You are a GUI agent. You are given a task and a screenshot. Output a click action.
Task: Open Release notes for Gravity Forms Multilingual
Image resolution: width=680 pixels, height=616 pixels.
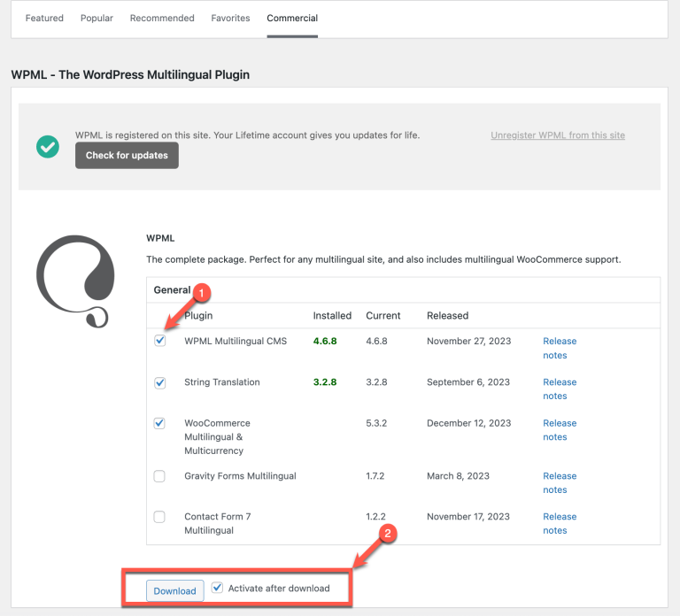point(559,482)
